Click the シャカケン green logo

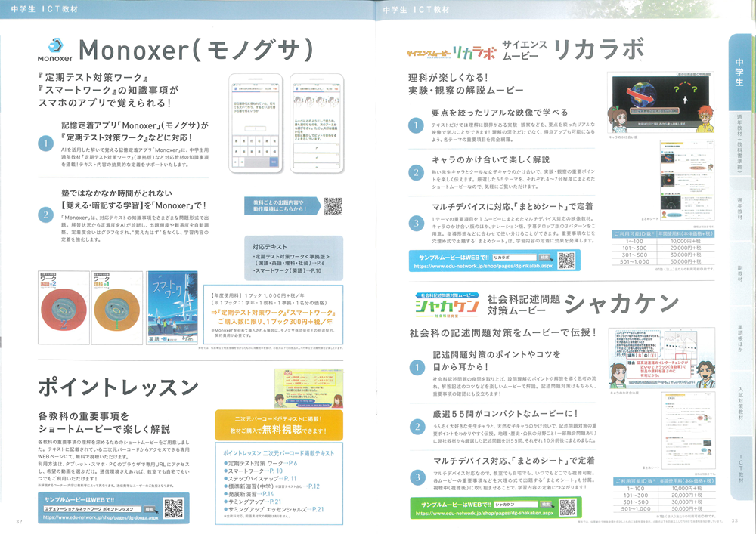[x=447, y=305]
